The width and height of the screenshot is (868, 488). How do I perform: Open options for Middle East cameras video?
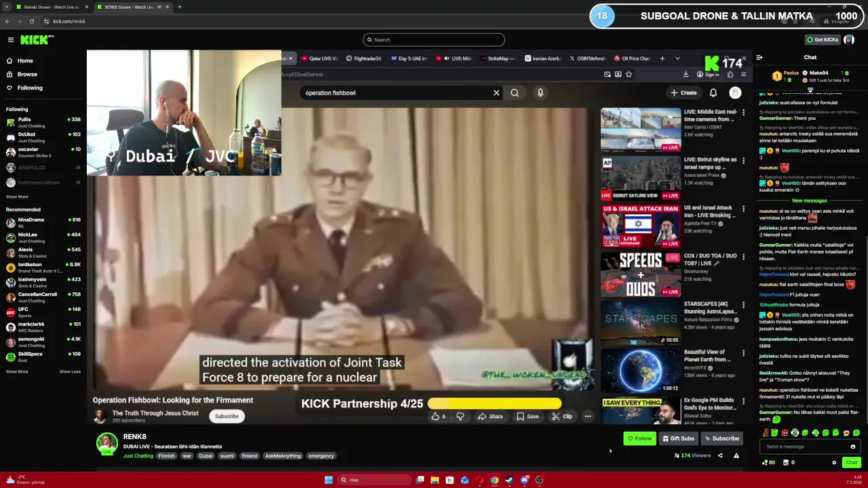743,113
